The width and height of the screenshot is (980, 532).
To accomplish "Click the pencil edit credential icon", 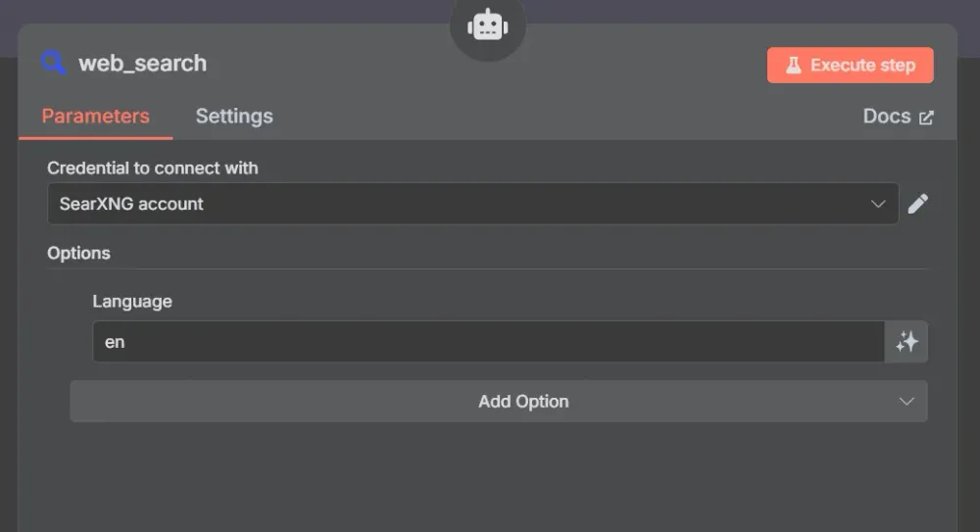I will [x=917, y=204].
